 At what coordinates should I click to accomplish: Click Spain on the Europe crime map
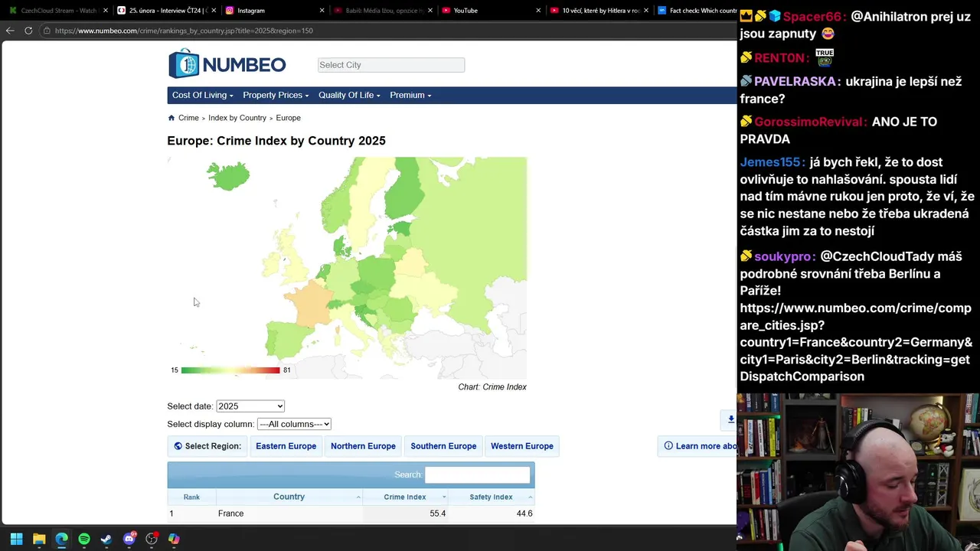tap(289, 341)
